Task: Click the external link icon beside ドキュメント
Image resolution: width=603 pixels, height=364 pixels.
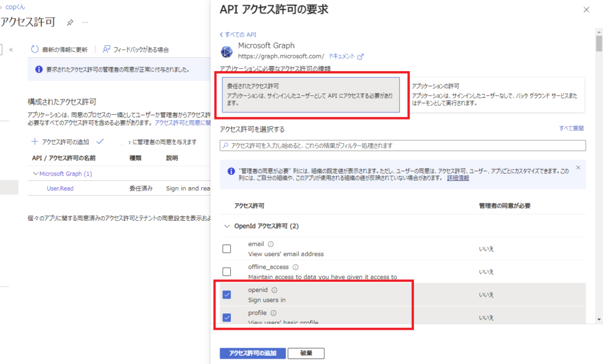Action: (360, 57)
